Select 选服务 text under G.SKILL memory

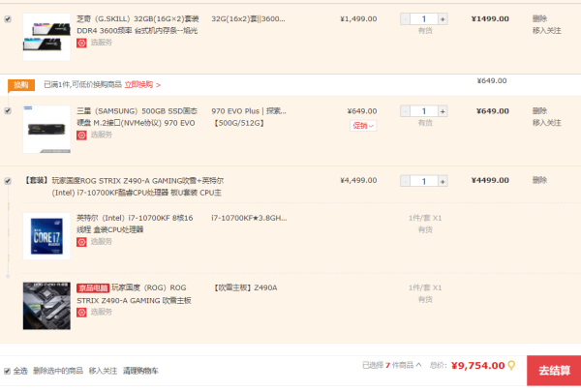pyautogui.click(x=101, y=43)
